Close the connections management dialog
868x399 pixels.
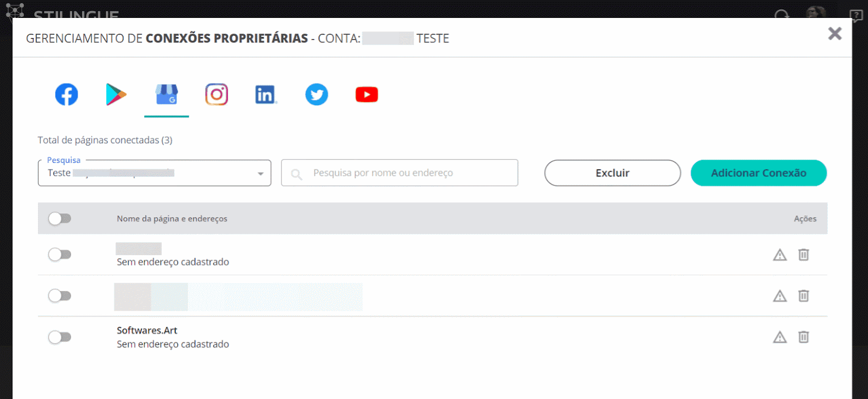(834, 34)
